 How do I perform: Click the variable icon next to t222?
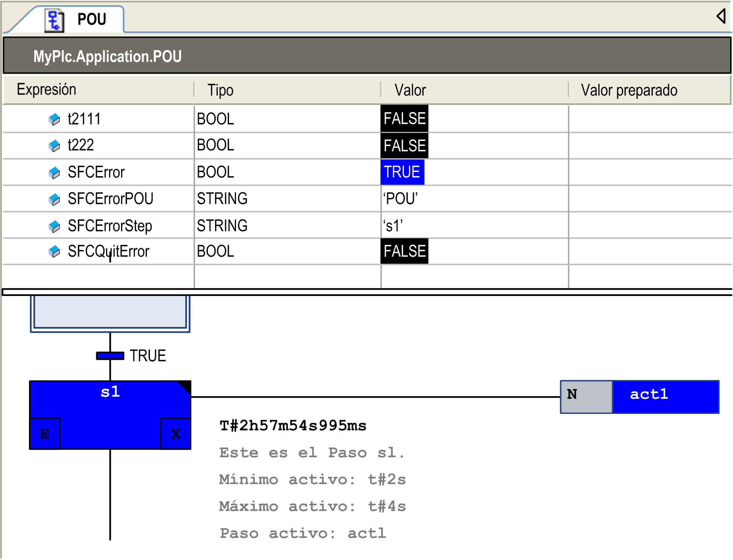[55, 146]
